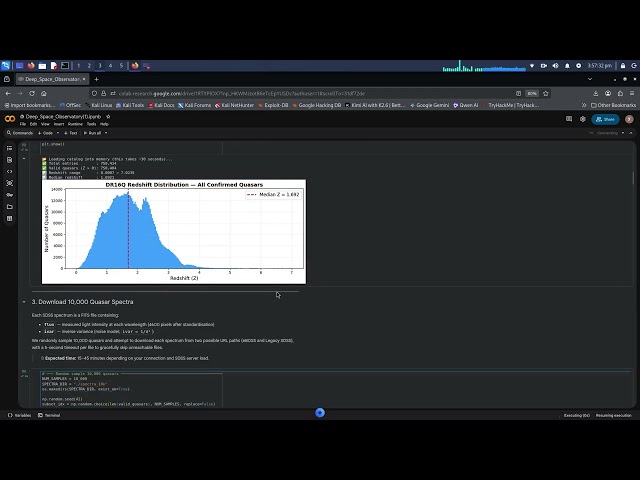The width and height of the screenshot is (640, 480).
Task: Click the clock showing 3:57:32 pm
Action: click(599, 65)
